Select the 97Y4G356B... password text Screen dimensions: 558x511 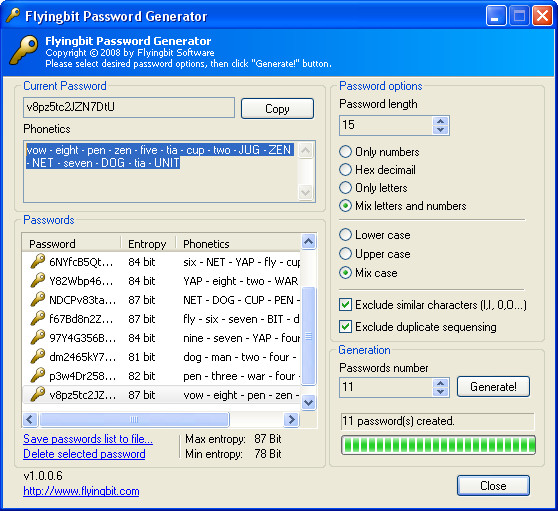(83, 338)
